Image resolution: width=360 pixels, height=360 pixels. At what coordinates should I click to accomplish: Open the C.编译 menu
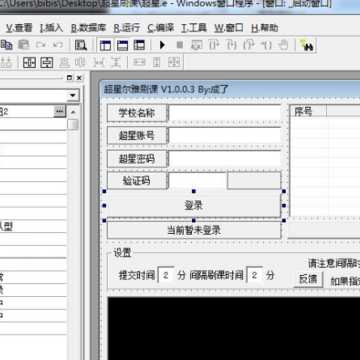161,28
